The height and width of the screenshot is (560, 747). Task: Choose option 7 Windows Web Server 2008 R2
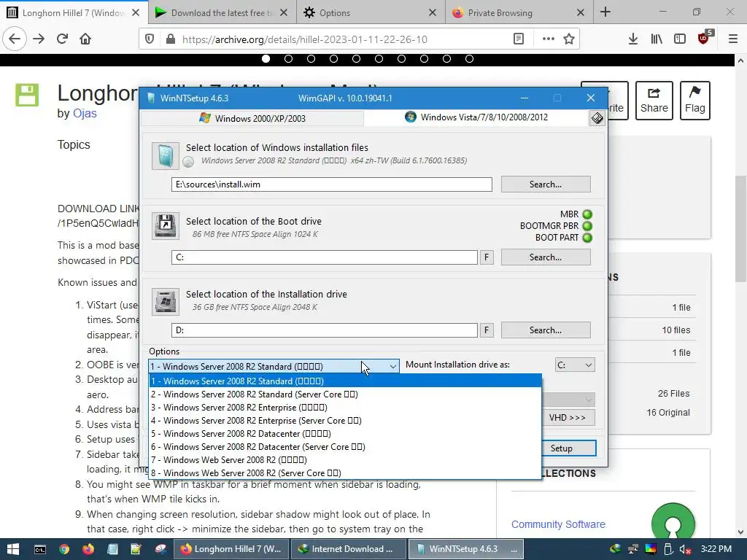click(345, 459)
